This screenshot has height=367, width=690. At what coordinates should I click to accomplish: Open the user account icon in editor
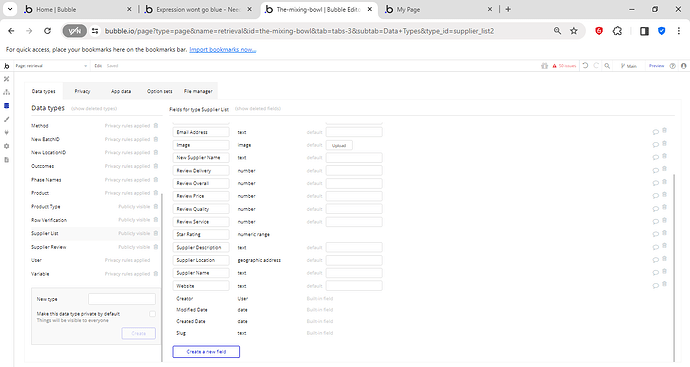[683, 66]
